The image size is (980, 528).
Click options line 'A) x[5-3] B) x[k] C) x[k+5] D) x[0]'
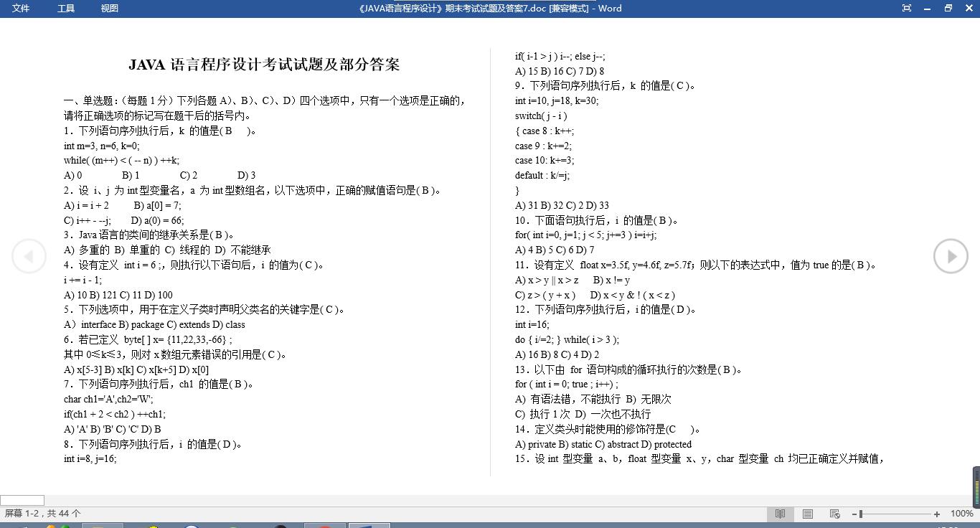tap(136, 369)
